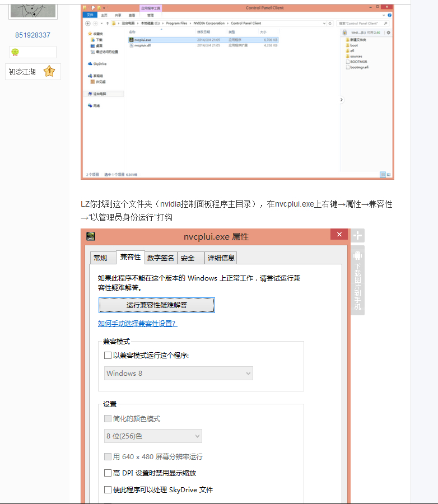Click NVIDIA Corporation in the address breadcrumb
The width and height of the screenshot is (438, 504).
pos(209,23)
